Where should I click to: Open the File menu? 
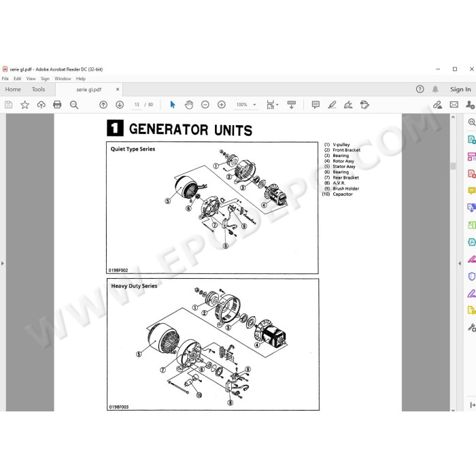pos(5,79)
